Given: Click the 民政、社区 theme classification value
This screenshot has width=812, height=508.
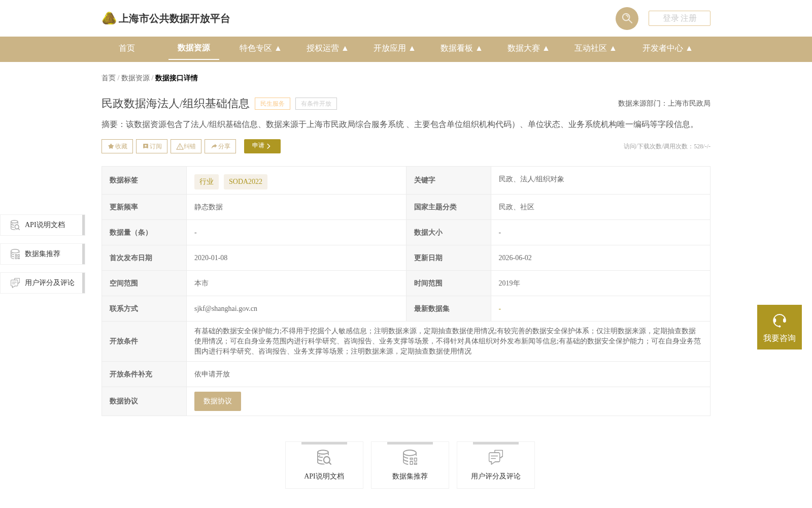Looking at the screenshot, I should point(517,207).
